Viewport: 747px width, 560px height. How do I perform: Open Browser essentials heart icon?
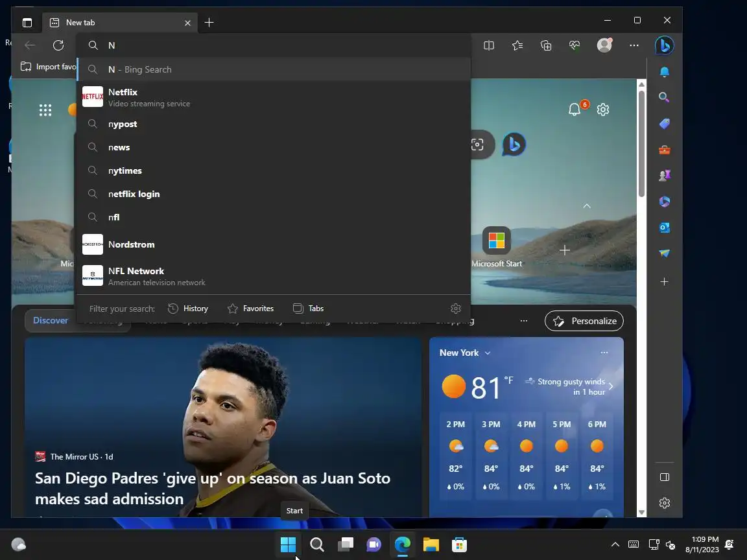tap(575, 45)
